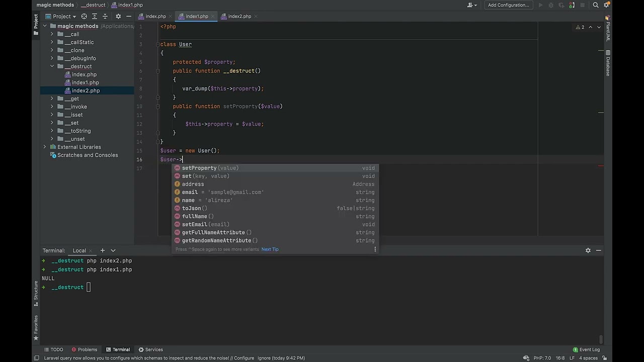Expand External Libraries node
The image size is (644, 362).
pyautogui.click(x=45, y=147)
